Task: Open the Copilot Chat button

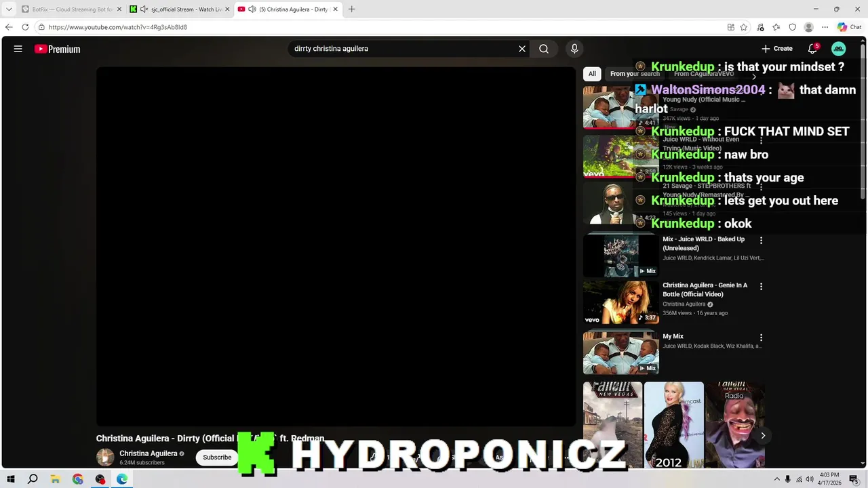Action: pos(849,27)
